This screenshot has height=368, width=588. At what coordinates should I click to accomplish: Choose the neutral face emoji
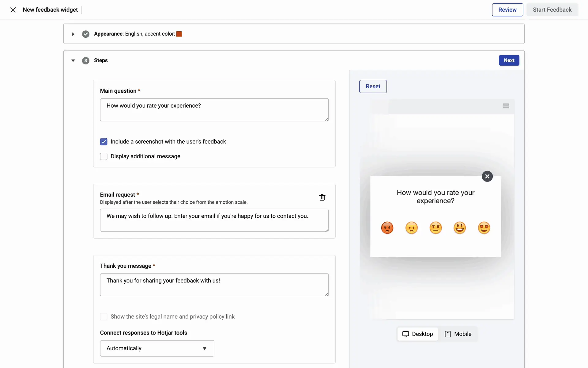[435, 228]
